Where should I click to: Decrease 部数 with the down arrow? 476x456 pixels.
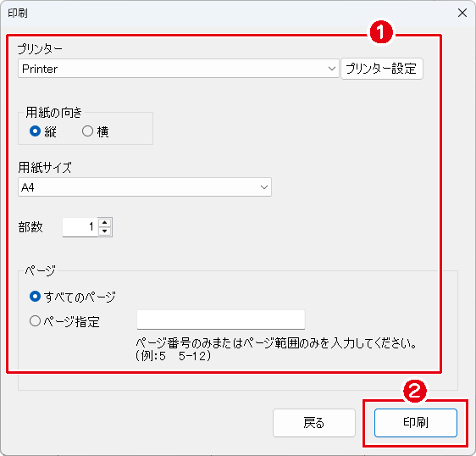coord(105,231)
